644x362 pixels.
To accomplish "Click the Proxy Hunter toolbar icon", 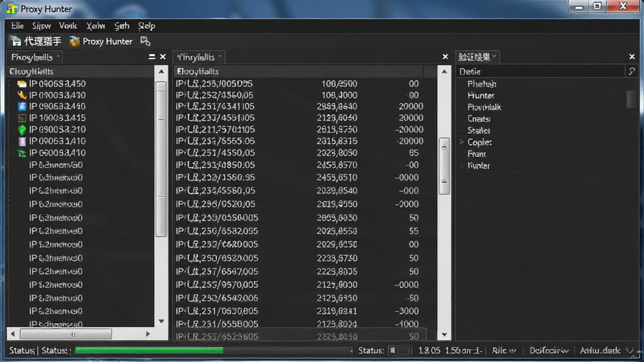I will [x=74, y=41].
